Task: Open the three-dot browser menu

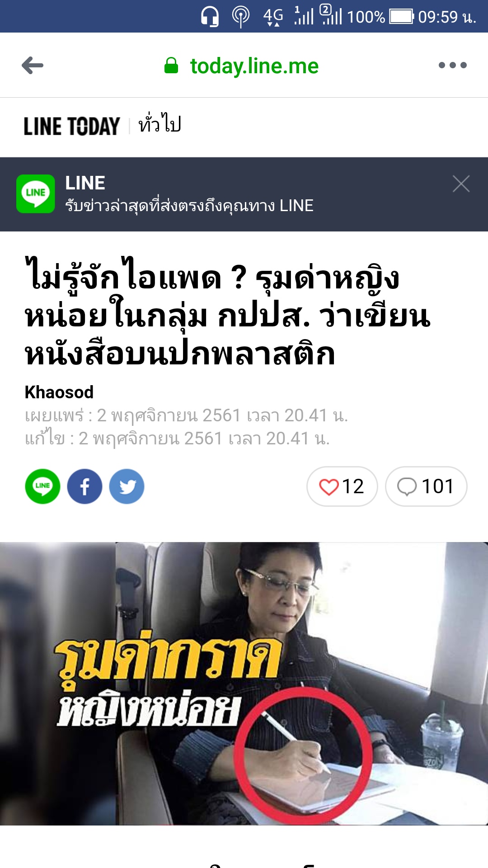Action: (x=452, y=65)
